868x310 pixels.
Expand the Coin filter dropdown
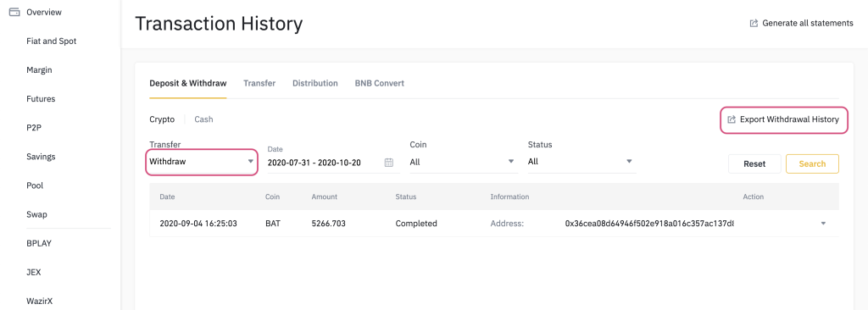coord(464,162)
